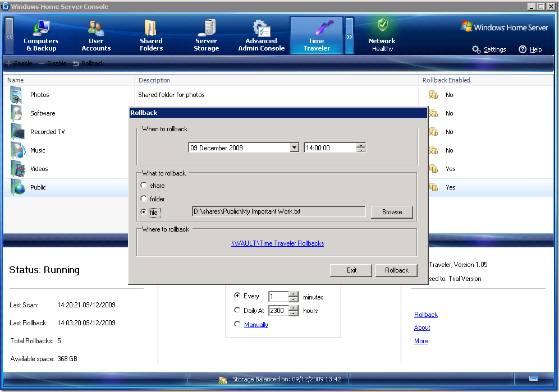This screenshot has height=392, width=559.
Task: Open Server Storage tab icon
Action: (x=207, y=28)
